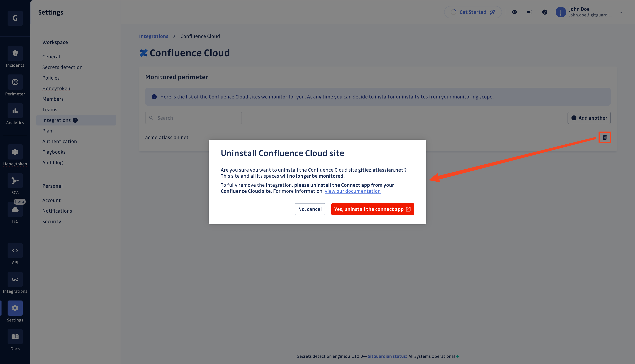635x364 pixels.
Task: Open Playbooks settings
Action: pyautogui.click(x=54, y=152)
